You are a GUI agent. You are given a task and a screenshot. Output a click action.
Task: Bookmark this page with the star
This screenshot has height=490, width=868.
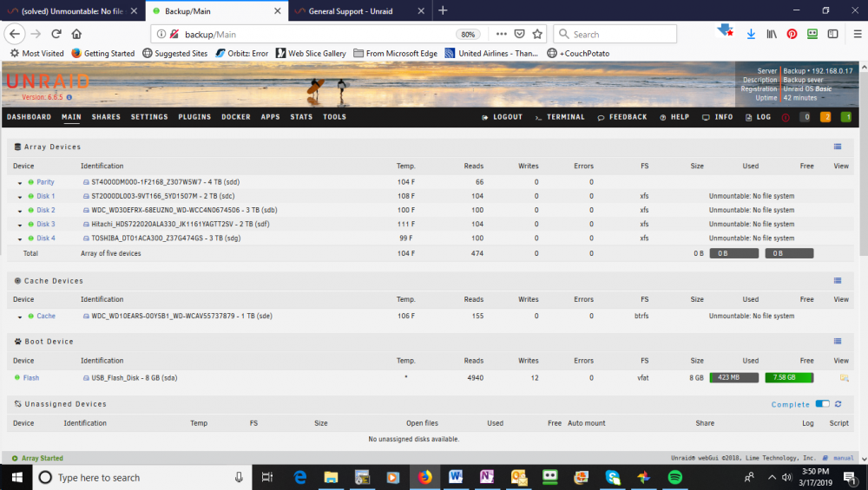click(x=537, y=34)
